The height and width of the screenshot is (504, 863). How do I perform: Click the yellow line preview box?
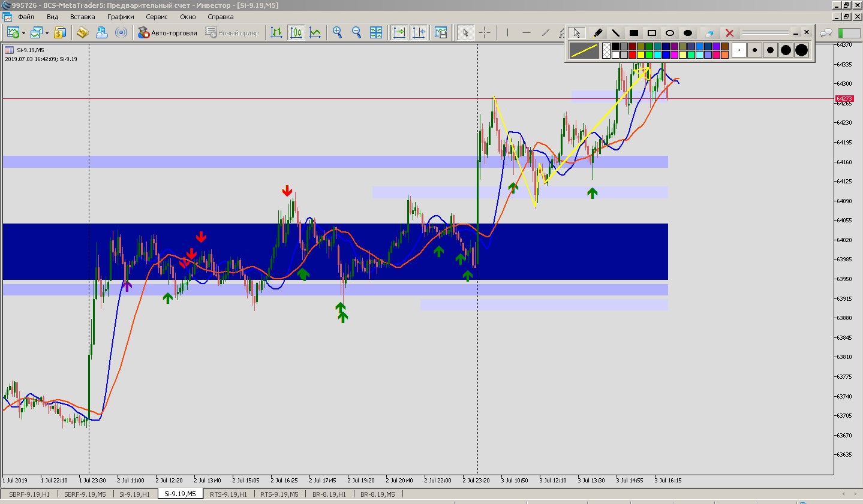pos(584,51)
